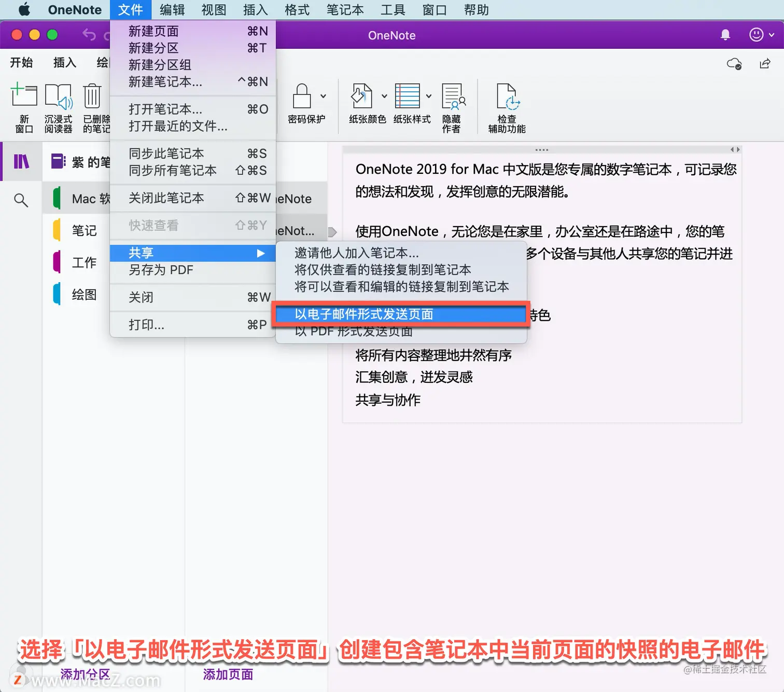Choose 打开最近的文件... menu entry
Viewport: 784px width, 692px height.
(193, 126)
